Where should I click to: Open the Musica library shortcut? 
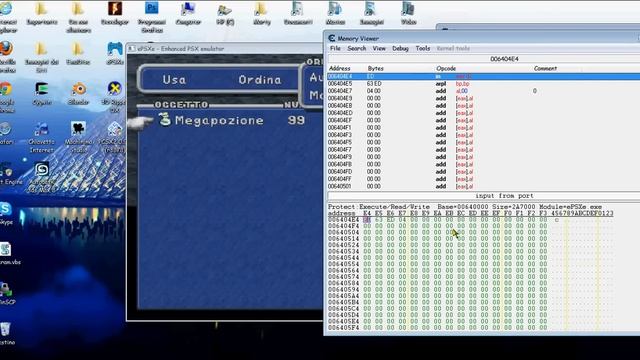[335, 9]
